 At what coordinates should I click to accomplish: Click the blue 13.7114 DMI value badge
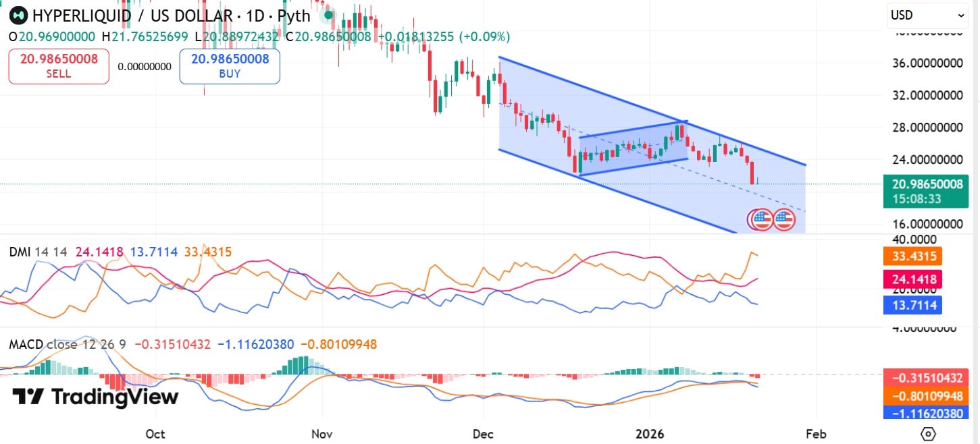(x=912, y=306)
